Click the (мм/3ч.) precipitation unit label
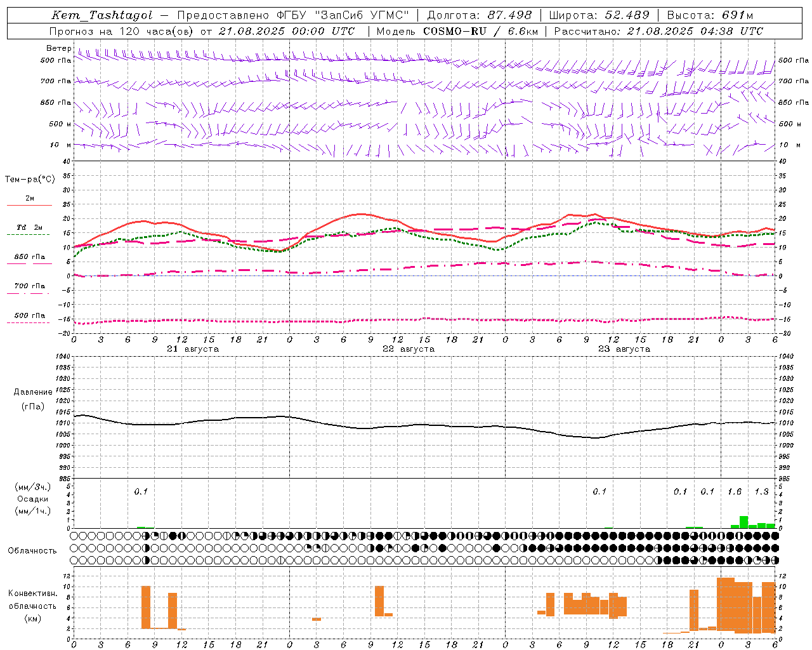The height and width of the screenshot is (650, 812). (x=32, y=487)
